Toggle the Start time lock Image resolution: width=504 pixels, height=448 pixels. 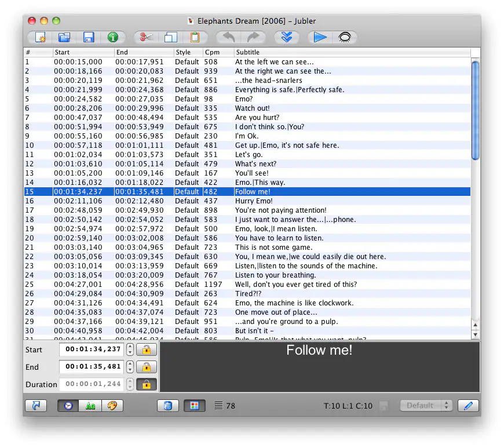[147, 349]
